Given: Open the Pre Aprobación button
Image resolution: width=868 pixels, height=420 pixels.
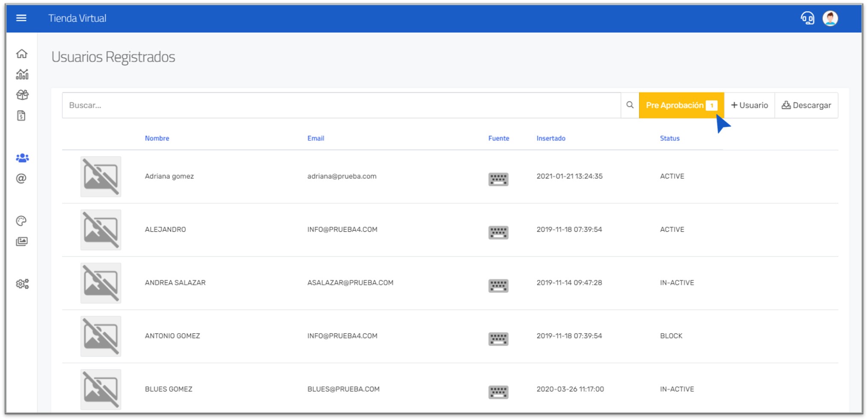Looking at the screenshot, I should (681, 105).
